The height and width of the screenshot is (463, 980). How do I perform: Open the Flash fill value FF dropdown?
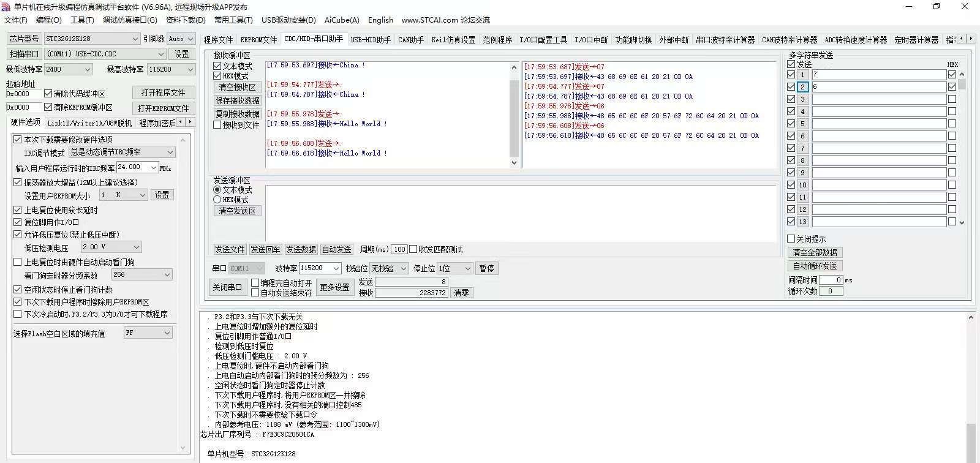pyautogui.click(x=148, y=333)
